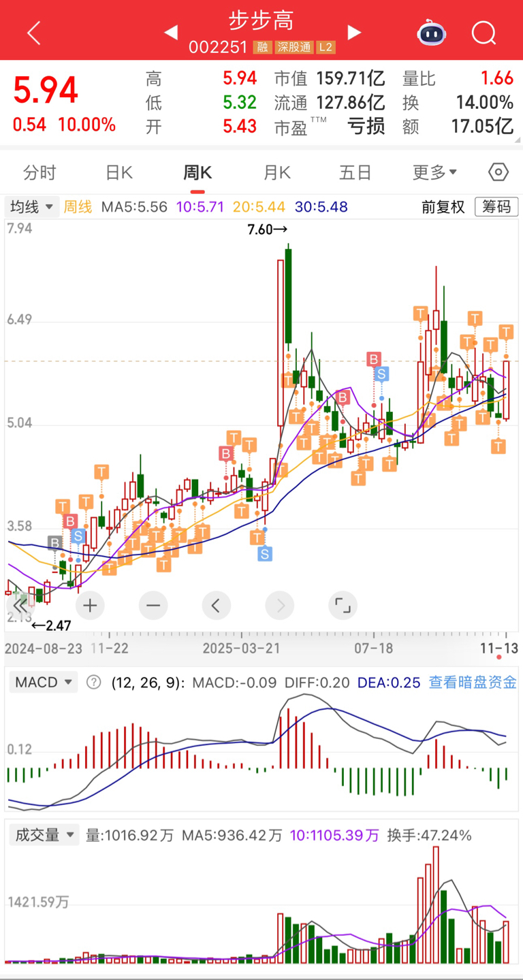The image size is (523, 980).
Task: Enter fullscreen chart view
Action: tap(343, 605)
